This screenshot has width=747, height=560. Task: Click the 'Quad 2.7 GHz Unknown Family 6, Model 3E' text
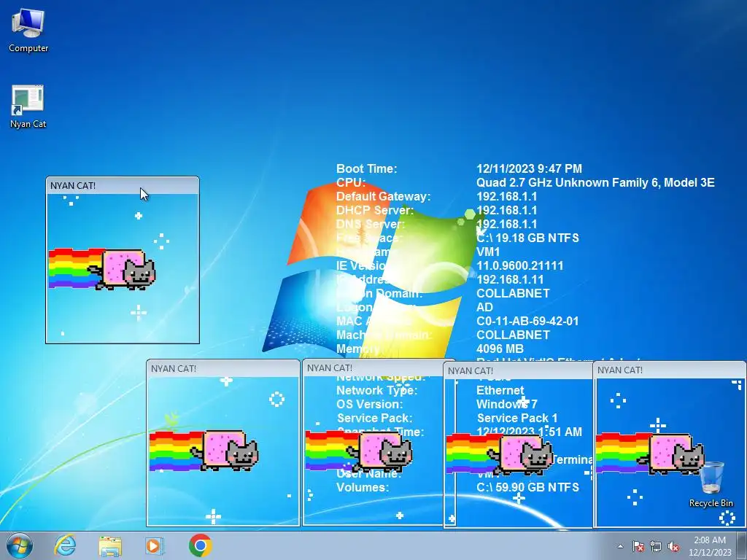[x=595, y=182]
